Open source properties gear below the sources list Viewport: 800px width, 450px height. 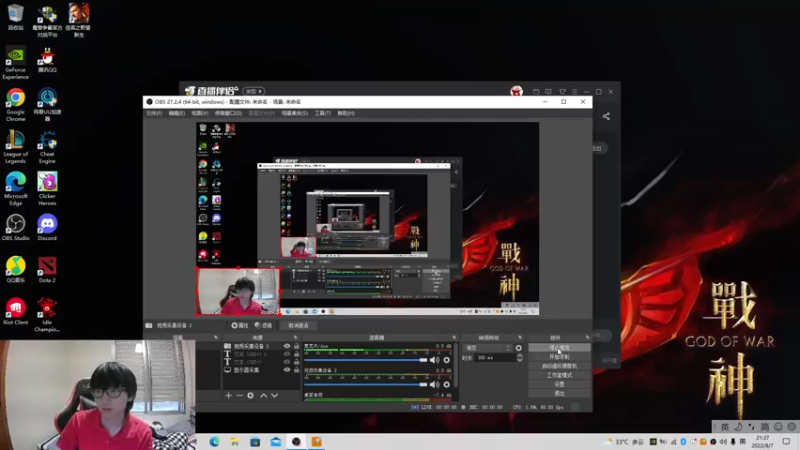click(251, 395)
